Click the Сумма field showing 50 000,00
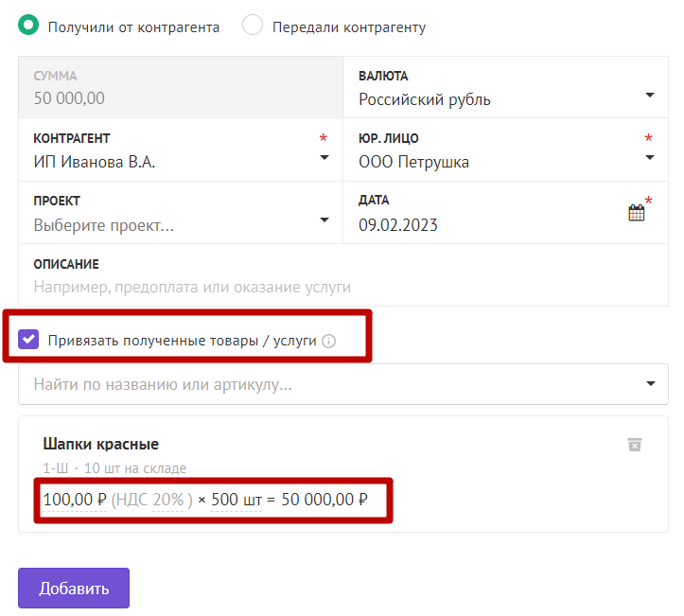Viewport: 684px width, 616px height. [x=181, y=87]
